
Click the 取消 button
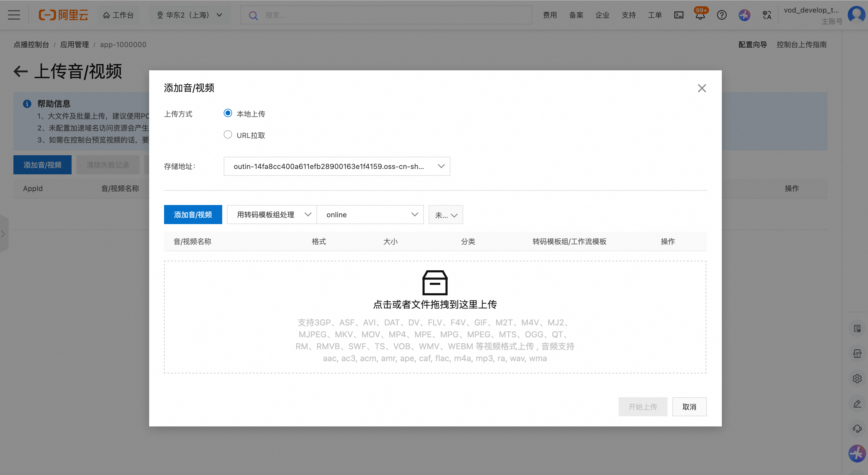click(689, 407)
